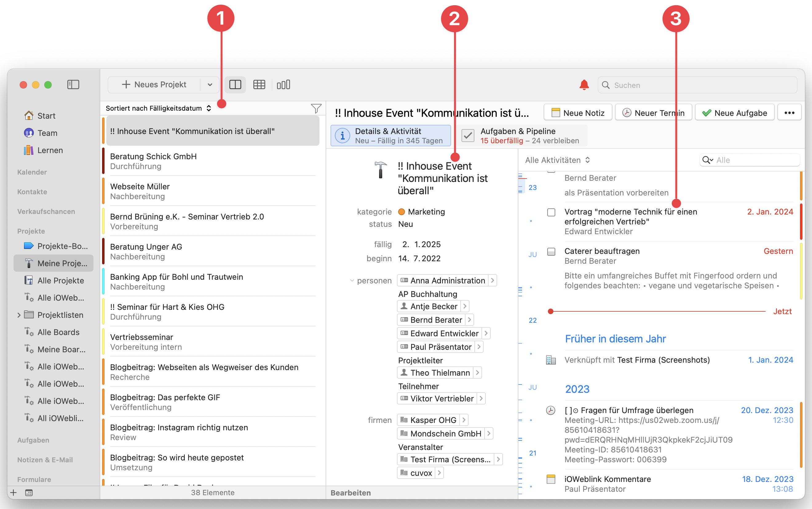This screenshot has height=509, width=812.
Task: Open Alle Projekte in sidebar
Action: coord(54,280)
